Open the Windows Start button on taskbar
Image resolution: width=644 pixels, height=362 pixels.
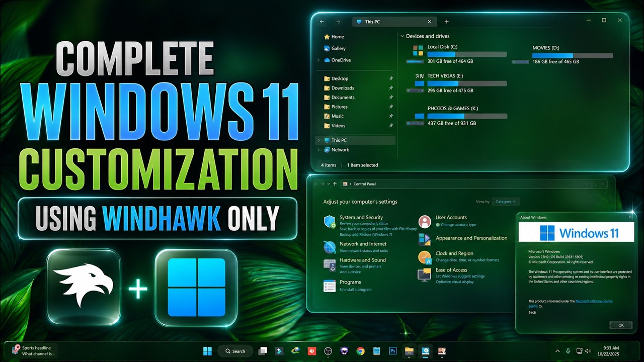pos(207,351)
